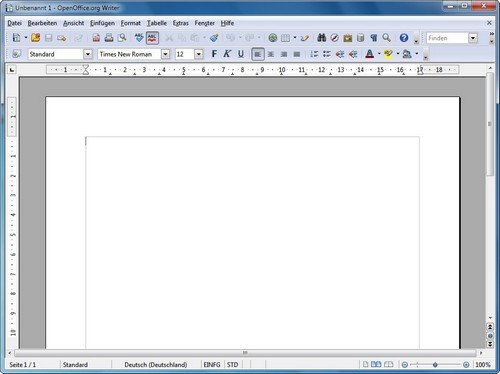Click STD selection mode in status bar

point(233,365)
